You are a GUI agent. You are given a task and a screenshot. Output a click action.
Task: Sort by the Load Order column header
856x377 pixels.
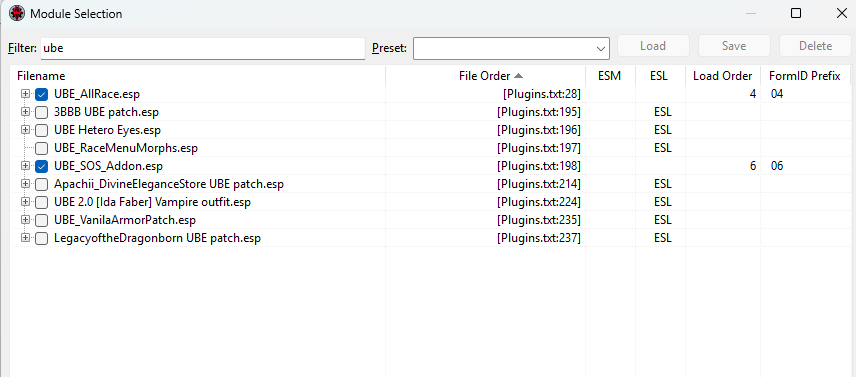[x=723, y=76]
